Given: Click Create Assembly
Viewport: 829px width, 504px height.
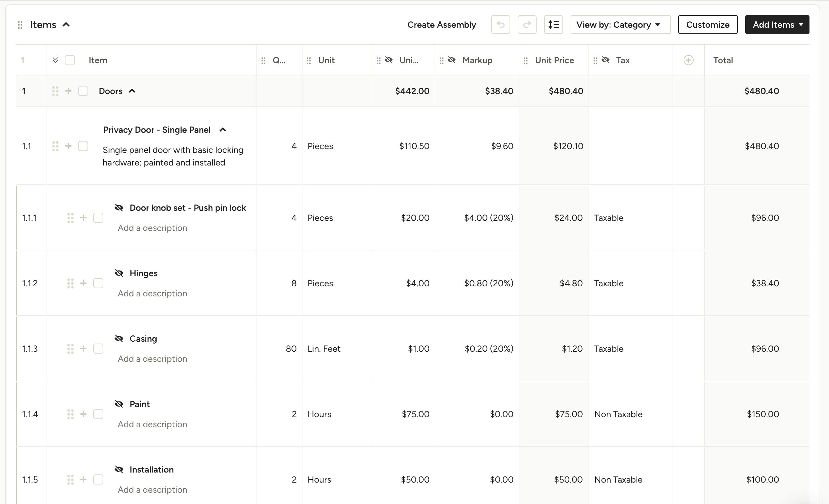Looking at the screenshot, I should (x=442, y=25).
